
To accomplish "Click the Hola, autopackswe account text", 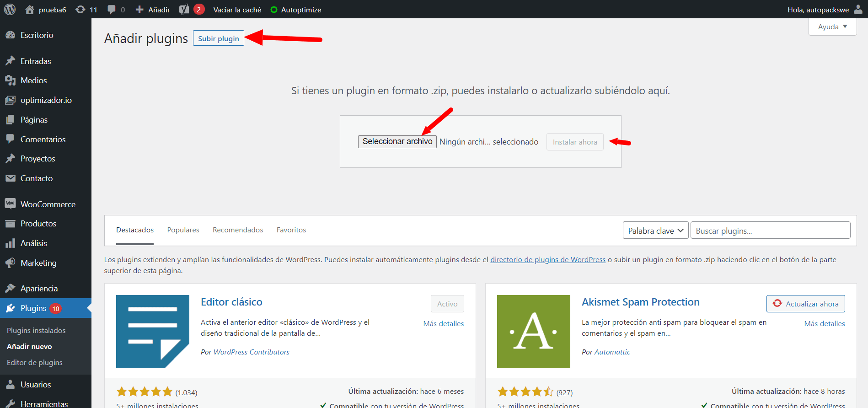I will pos(818,10).
